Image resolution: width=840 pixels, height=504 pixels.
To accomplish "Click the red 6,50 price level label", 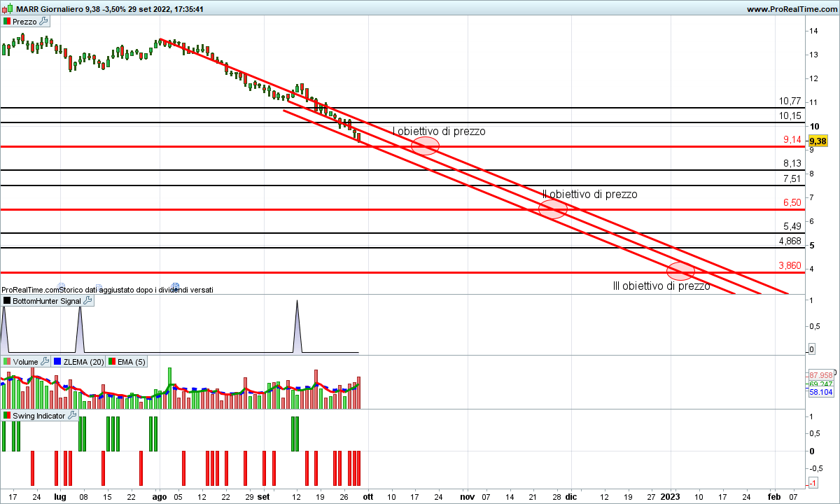I will [792, 202].
